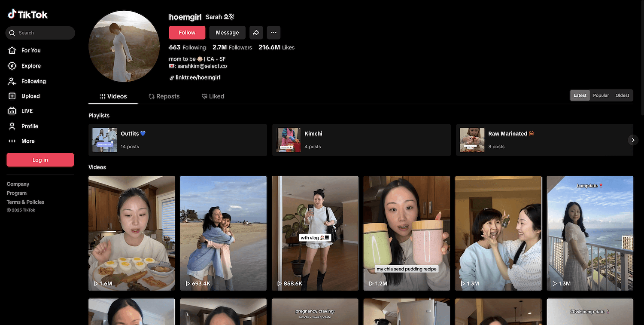Image resolution: width=644 pixels, height=325 pixels.
Task: Expand the Terms & Policies section
Action: click(x=25, y=202)
